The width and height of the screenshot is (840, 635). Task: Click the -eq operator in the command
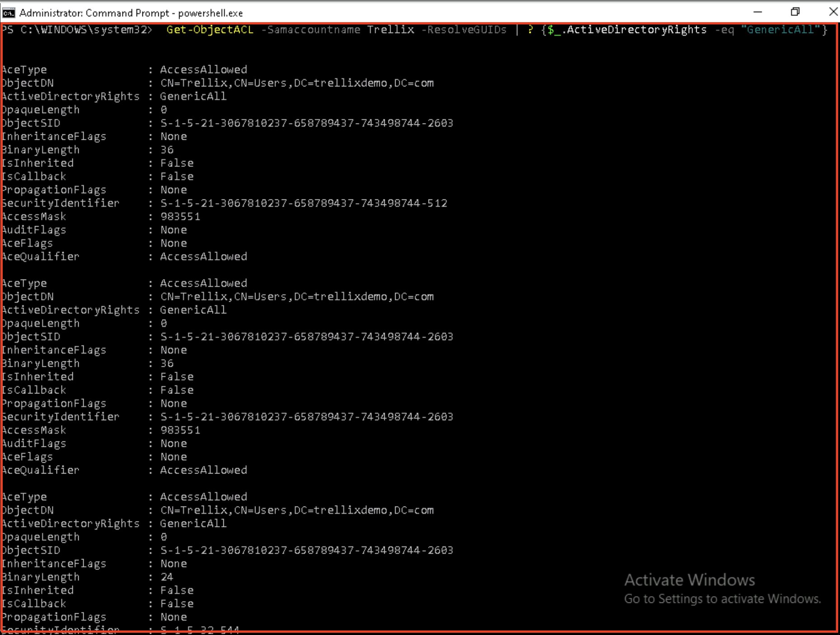[x=724, y=30]
